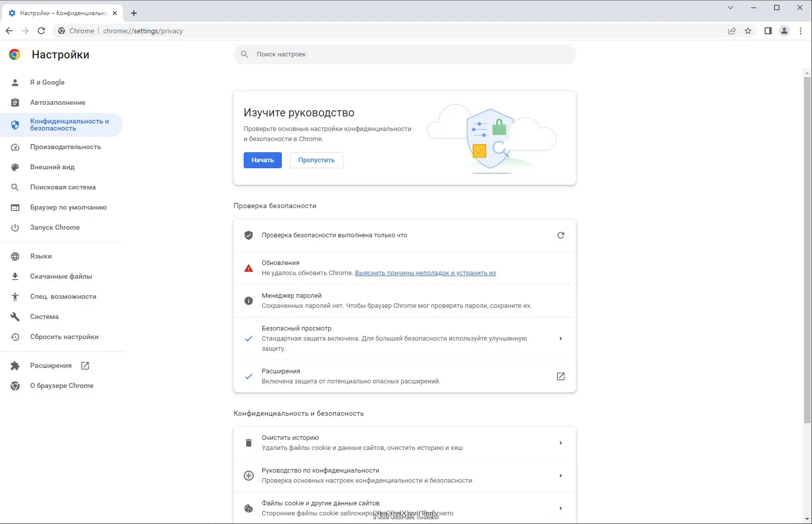Rerun safety check with refresh icon
Image resolution: width=812 pixels, height=524 pixels.
tap(561, 235)
